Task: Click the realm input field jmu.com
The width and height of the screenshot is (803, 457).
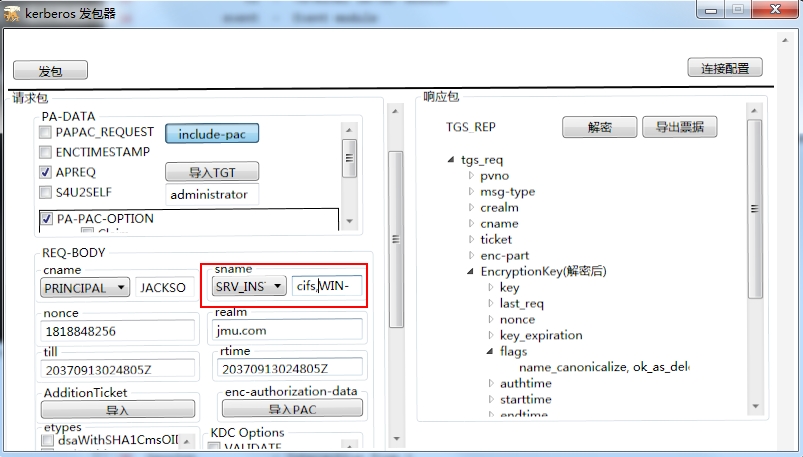Action: click(x=287, y=331)
